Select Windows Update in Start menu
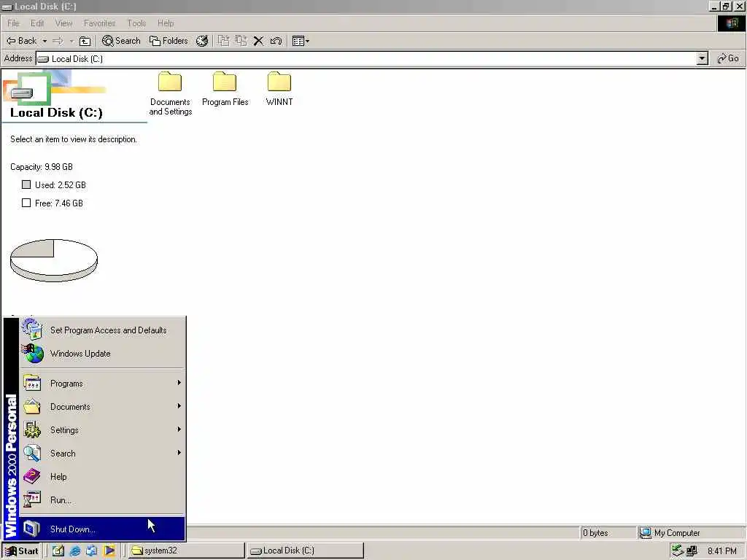Viewport: 747px width, 560px height. [x=102, y=354]
